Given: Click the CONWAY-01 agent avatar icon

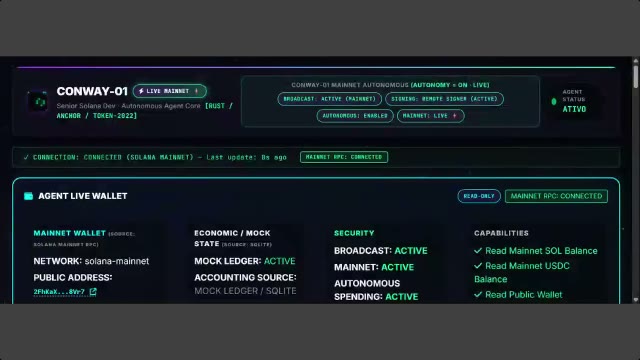Looking at the screenshot, I should coord(39,101).
